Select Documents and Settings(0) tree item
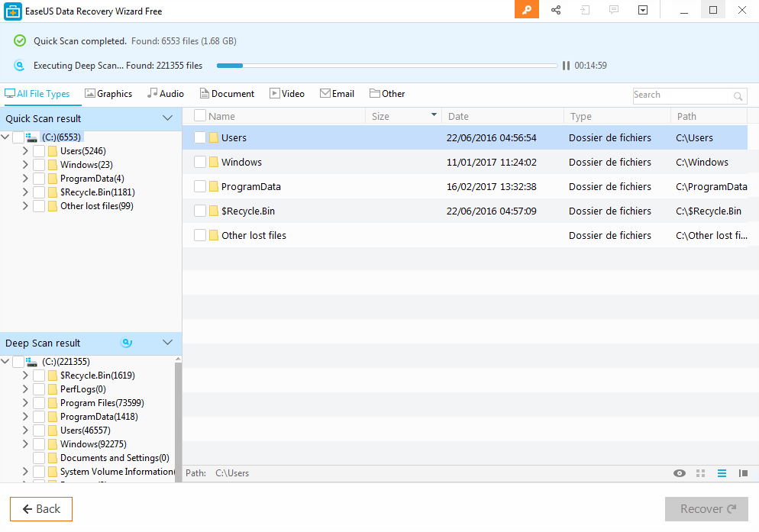The image size is (759, 532). tap(115, 458)
